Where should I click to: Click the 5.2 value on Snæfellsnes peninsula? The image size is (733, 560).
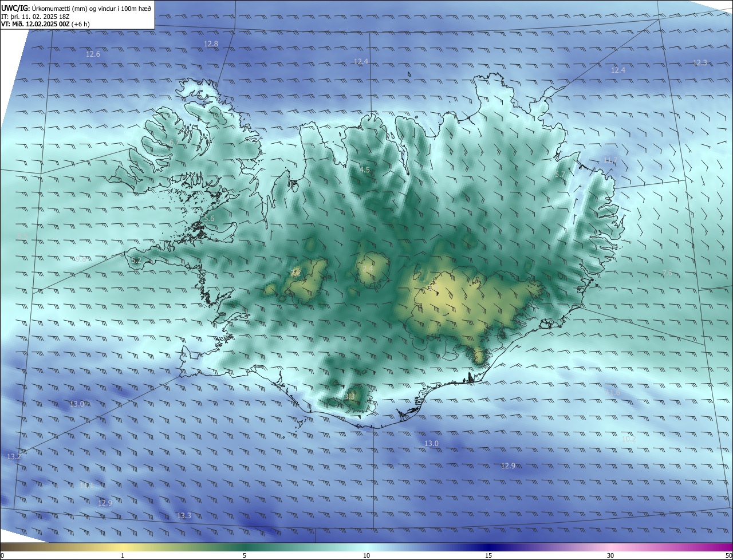(x=136, y=261)
